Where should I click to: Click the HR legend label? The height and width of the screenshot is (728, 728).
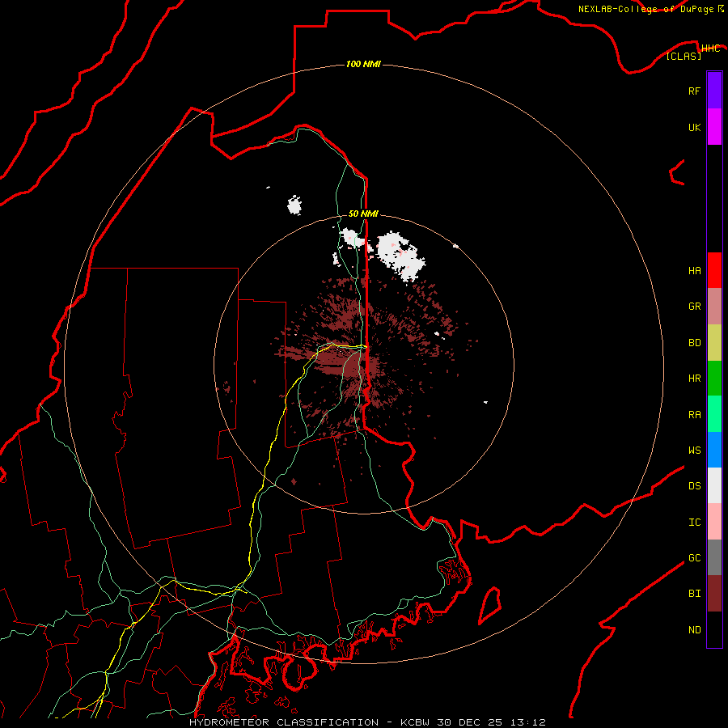point(694,379)
